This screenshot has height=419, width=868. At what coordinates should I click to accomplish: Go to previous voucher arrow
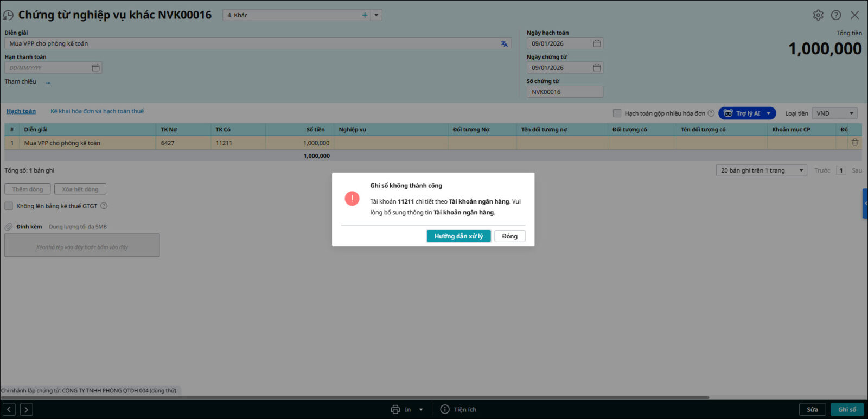[x=9, y=410]
